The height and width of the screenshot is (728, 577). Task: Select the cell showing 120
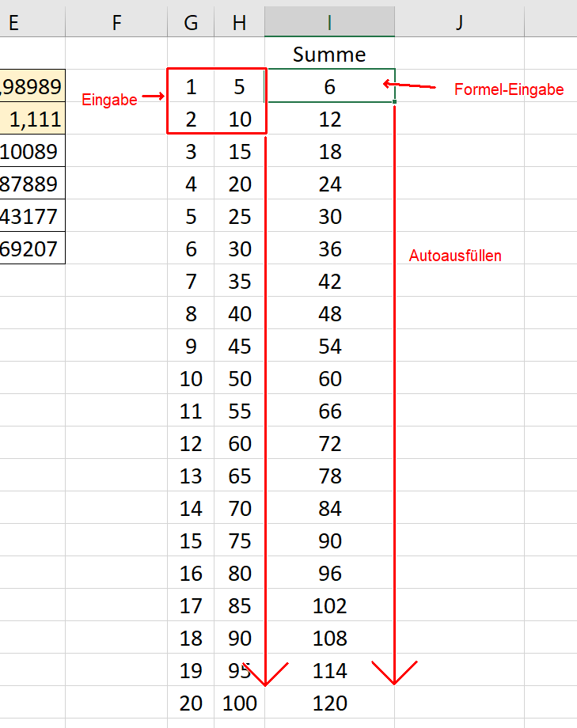coord(329,703)
